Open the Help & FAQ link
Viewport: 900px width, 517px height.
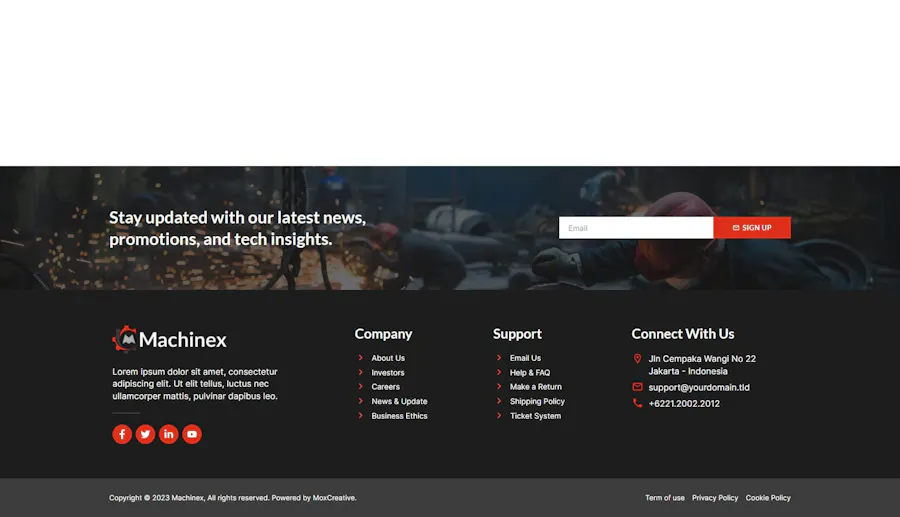(x=530, y=372)
